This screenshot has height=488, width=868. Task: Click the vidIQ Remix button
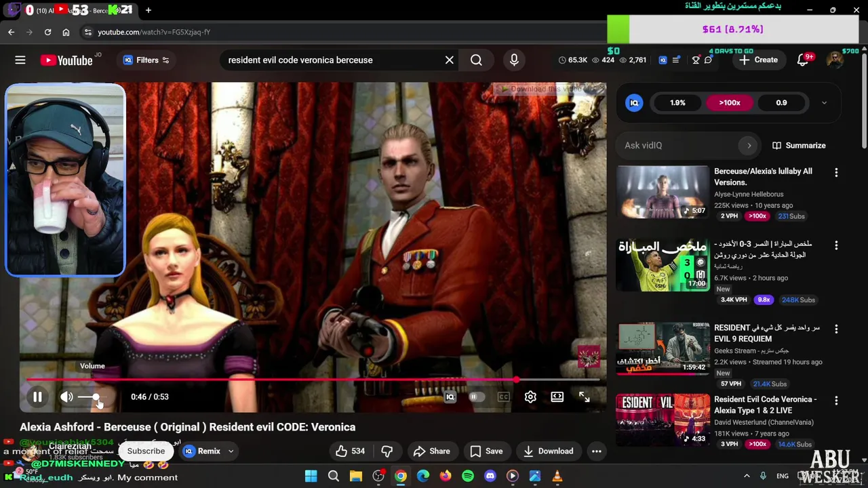pos(202,451)
